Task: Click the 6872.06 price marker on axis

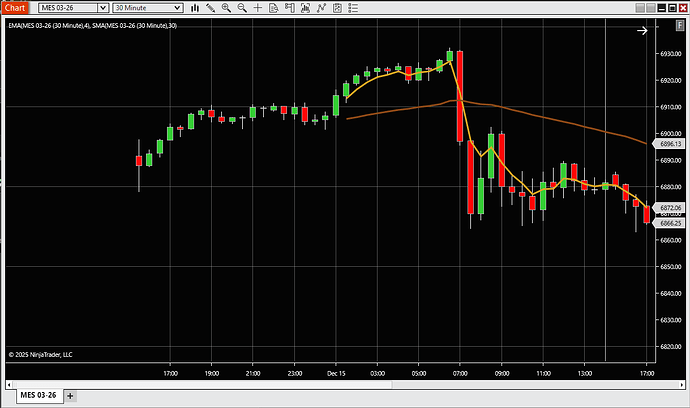Action: (669, 207)
